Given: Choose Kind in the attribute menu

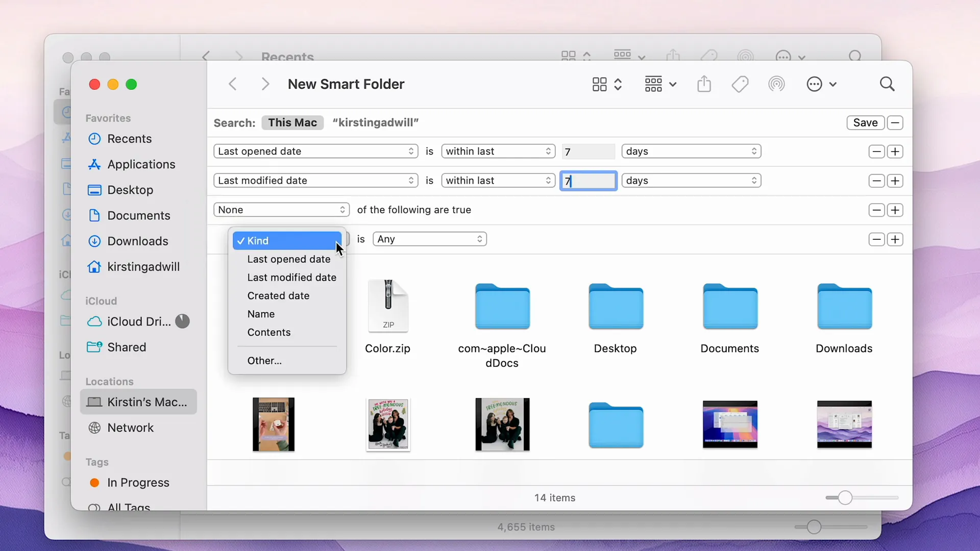Looking at the screenshot, I should pos(287,241).
